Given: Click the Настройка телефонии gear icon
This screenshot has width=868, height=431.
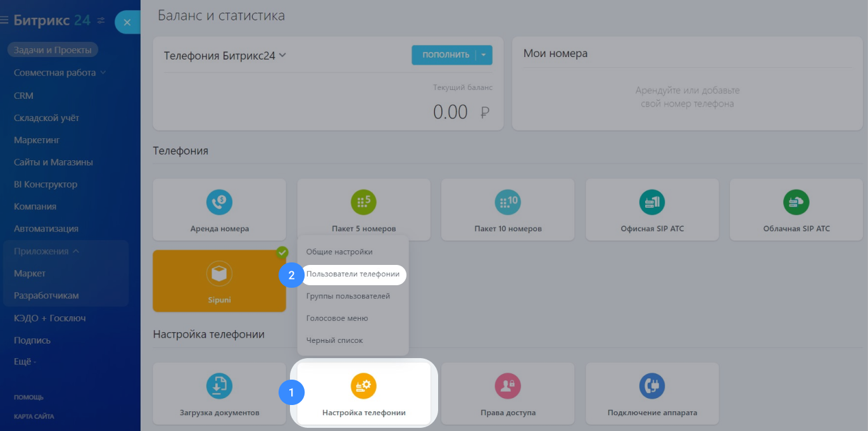Looking at the screenshot, I should click(363, 386).
